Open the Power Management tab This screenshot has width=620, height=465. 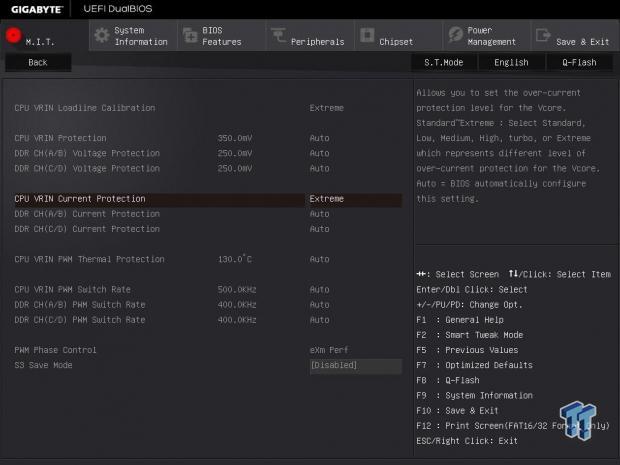point(491,36)
